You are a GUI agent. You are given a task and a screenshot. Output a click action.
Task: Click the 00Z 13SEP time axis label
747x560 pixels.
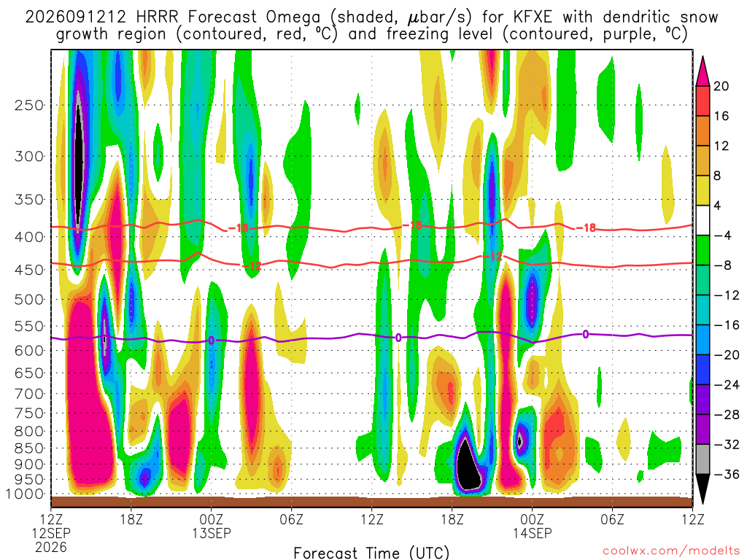[211, 526]
